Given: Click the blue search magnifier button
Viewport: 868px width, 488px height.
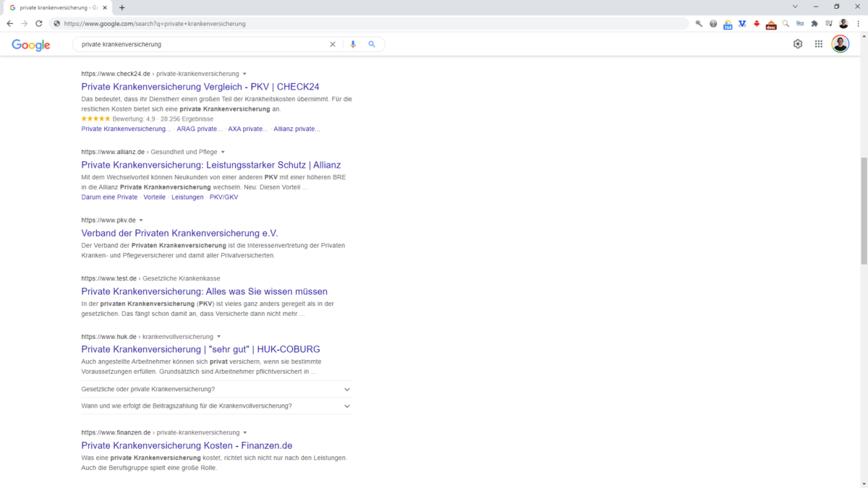Looking at the screenshot, I should click(372, 44).
